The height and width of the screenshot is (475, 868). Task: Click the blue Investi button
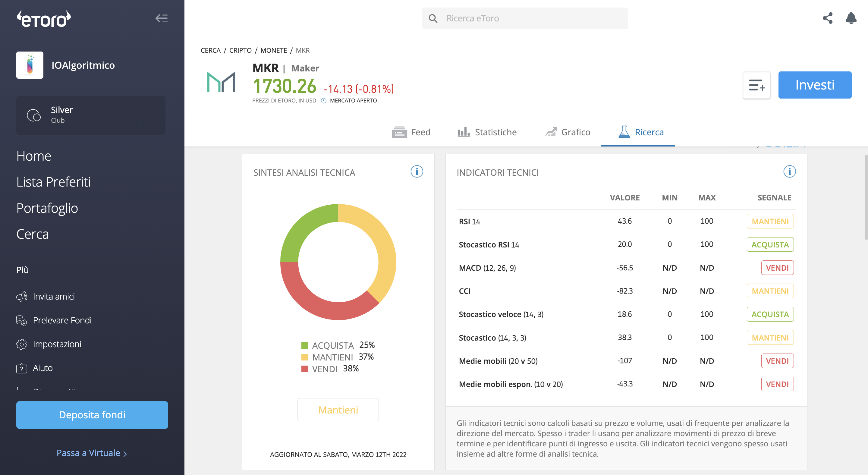(815, 85)
